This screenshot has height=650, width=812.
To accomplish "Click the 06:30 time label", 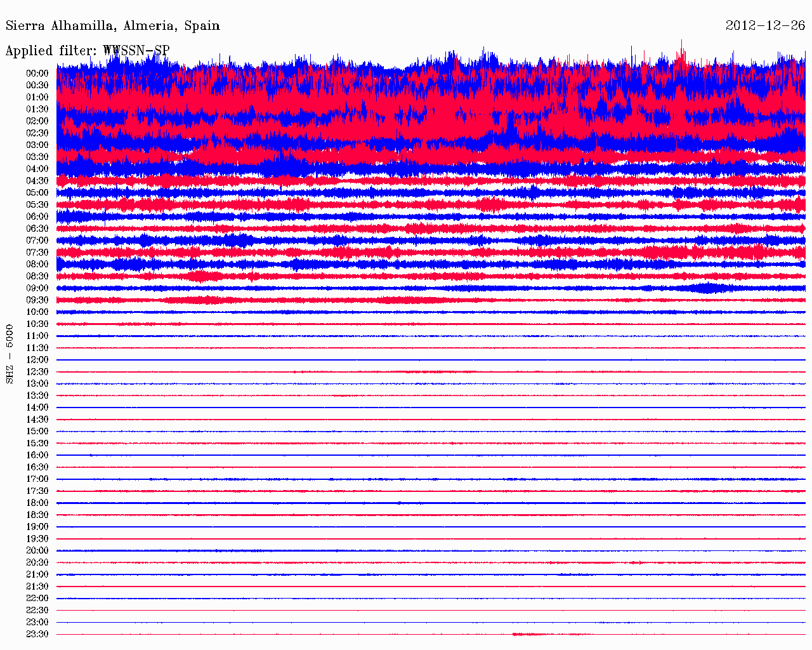I will (x=37, y=229).
